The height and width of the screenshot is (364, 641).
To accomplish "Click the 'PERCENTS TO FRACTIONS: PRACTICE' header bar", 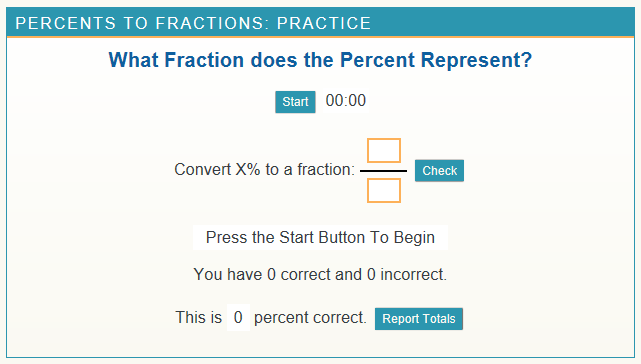I will [x=320, y=22].
